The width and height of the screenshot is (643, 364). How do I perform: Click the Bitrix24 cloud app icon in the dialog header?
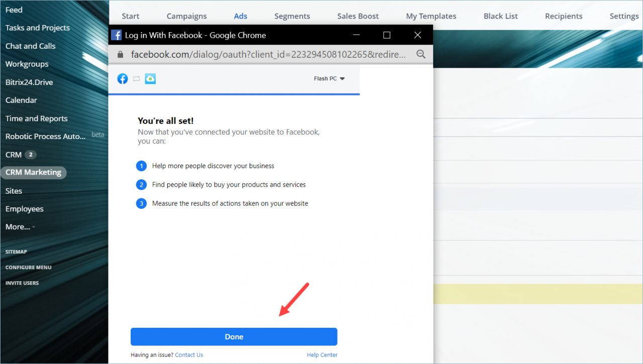click(150, 79)
